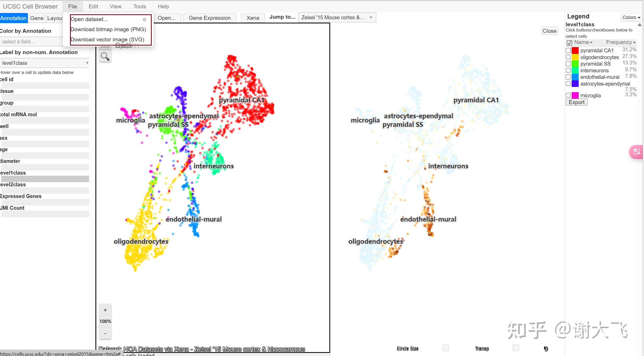
Task: Click the red pyramidal CA1 color swatch
Action: point(575,50)
